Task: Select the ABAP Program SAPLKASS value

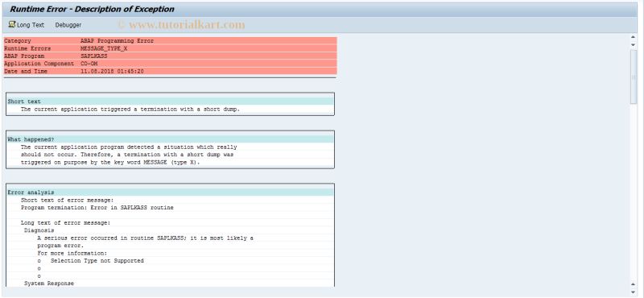Action: [x=94, y=56]
